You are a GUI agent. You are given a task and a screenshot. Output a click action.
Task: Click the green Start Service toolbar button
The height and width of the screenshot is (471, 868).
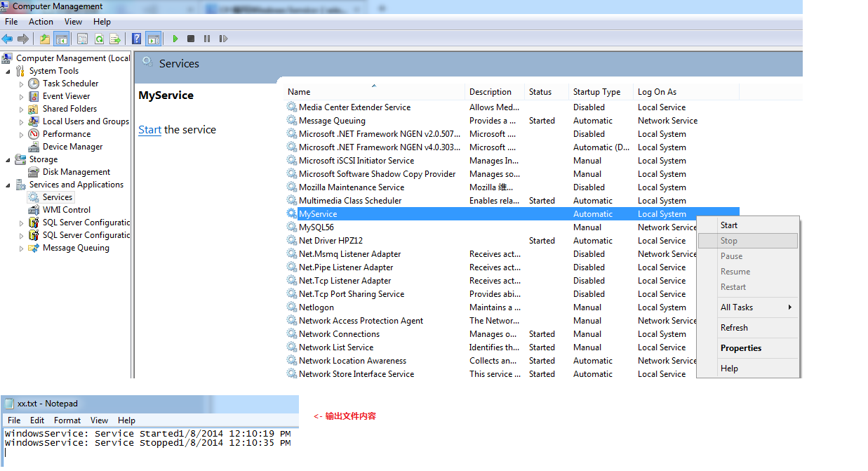tap(175, 39)
